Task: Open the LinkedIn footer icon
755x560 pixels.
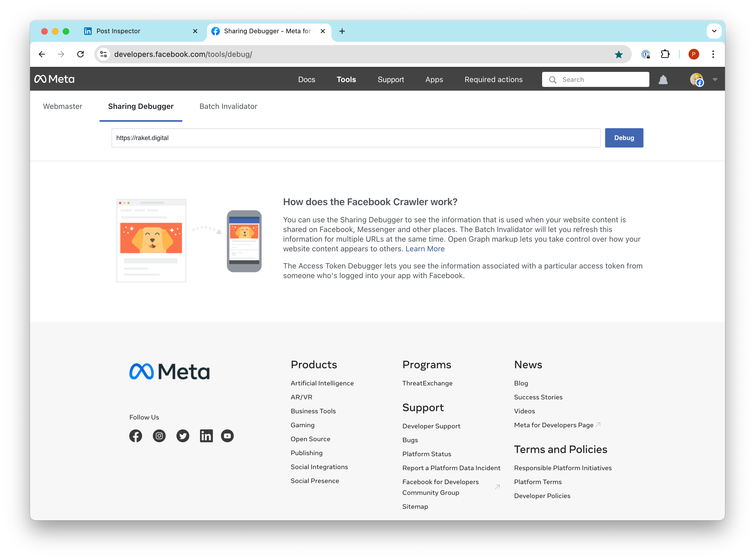Action: 206,436
